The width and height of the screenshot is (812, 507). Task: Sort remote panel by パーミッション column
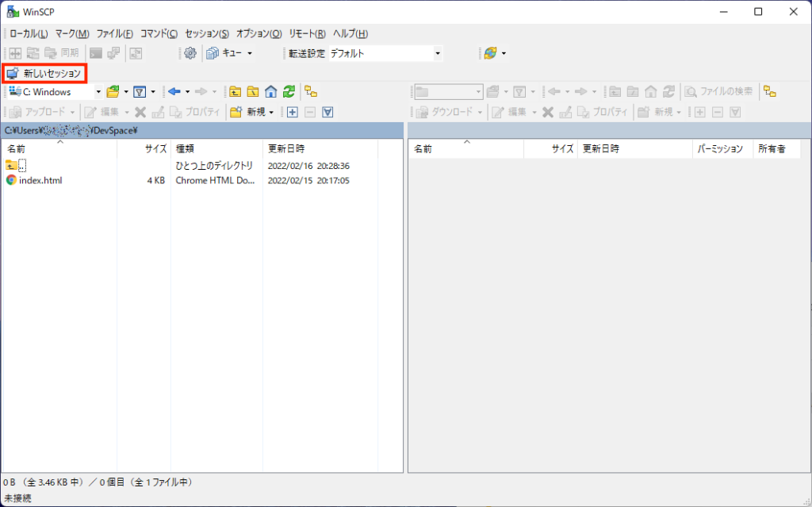(722, 149)
